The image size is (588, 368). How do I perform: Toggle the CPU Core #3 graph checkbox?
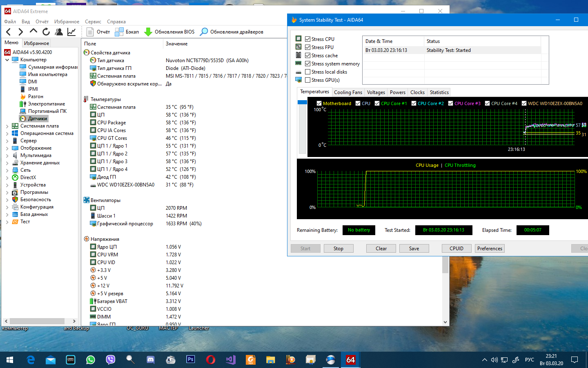(451, 103)
